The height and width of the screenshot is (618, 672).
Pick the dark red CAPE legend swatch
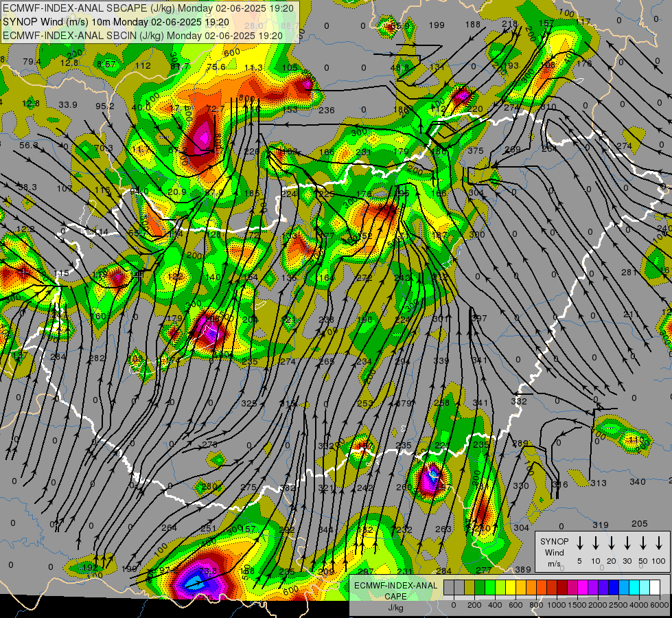pyautogui.click(x=562, y=587)
